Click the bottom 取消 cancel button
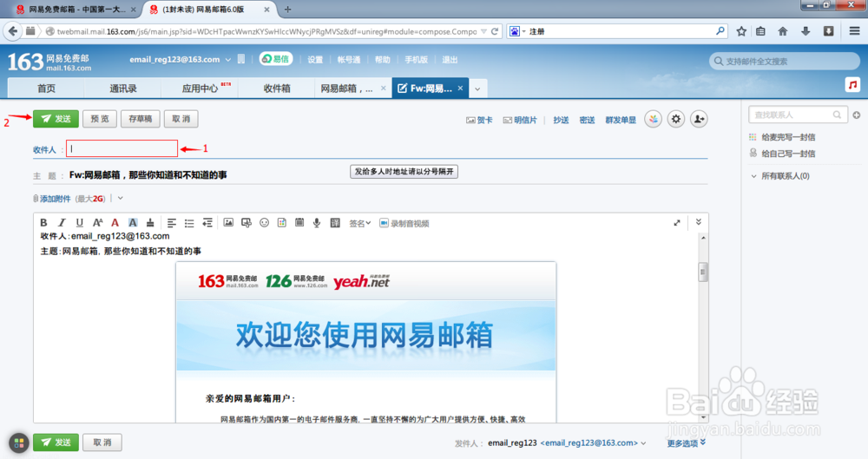The image size is (868, 459). pos(102,443)
